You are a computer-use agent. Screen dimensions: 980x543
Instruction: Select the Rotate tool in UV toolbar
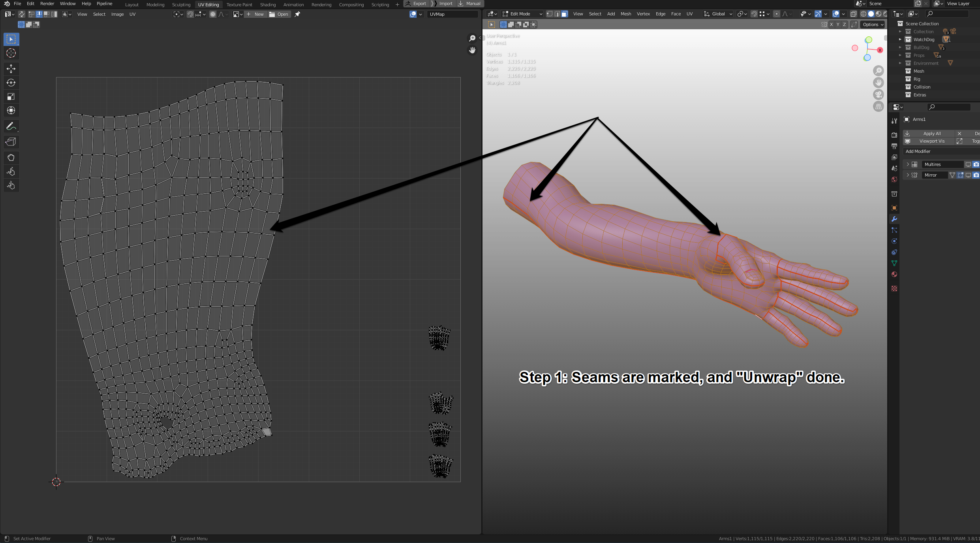click(11, 83)
